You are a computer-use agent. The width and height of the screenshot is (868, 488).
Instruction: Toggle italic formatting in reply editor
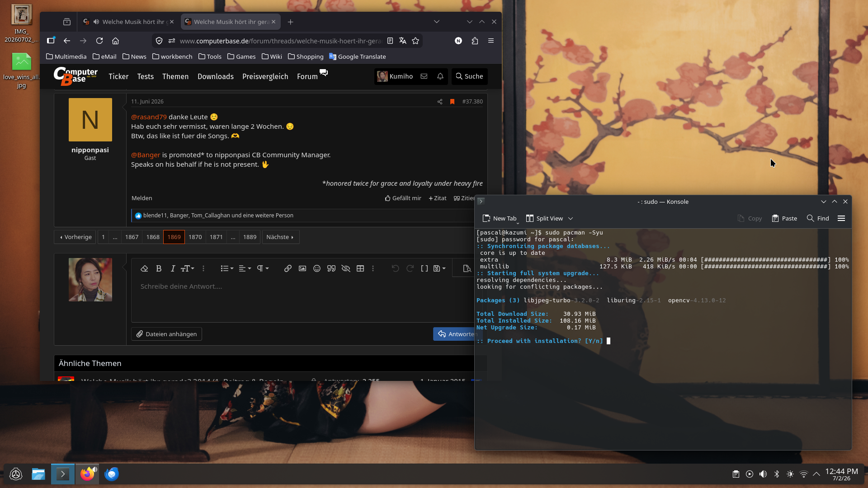click(x=173, y=268)
